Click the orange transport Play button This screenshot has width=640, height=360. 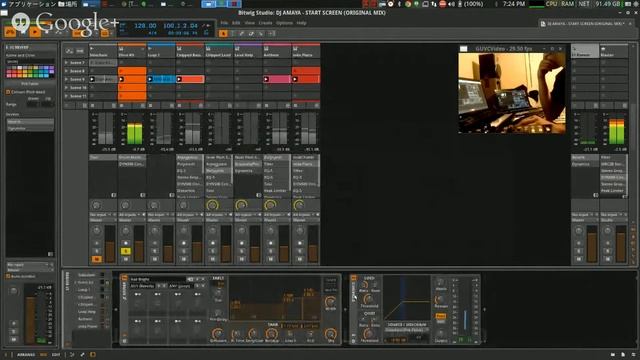pos(35,32)
